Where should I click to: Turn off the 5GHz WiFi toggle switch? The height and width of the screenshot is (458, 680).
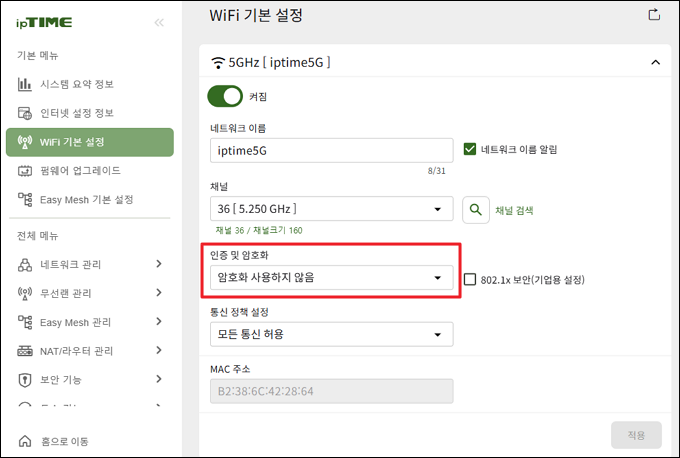225,96
